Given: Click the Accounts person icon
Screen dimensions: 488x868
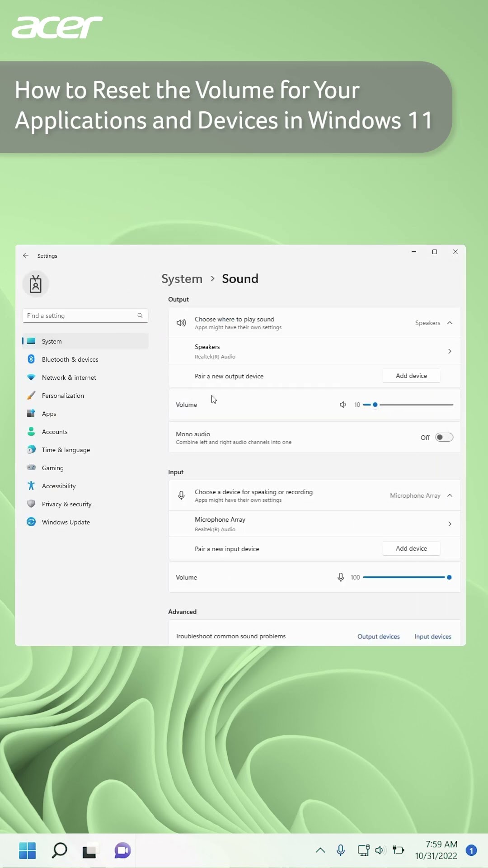Looking at the screenshot, I should 31,432.
